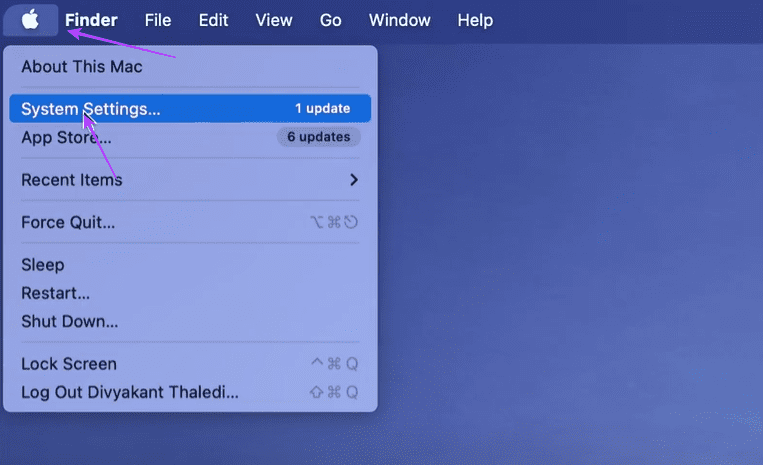
Task: Open the View menu
Action: point(274,20)
